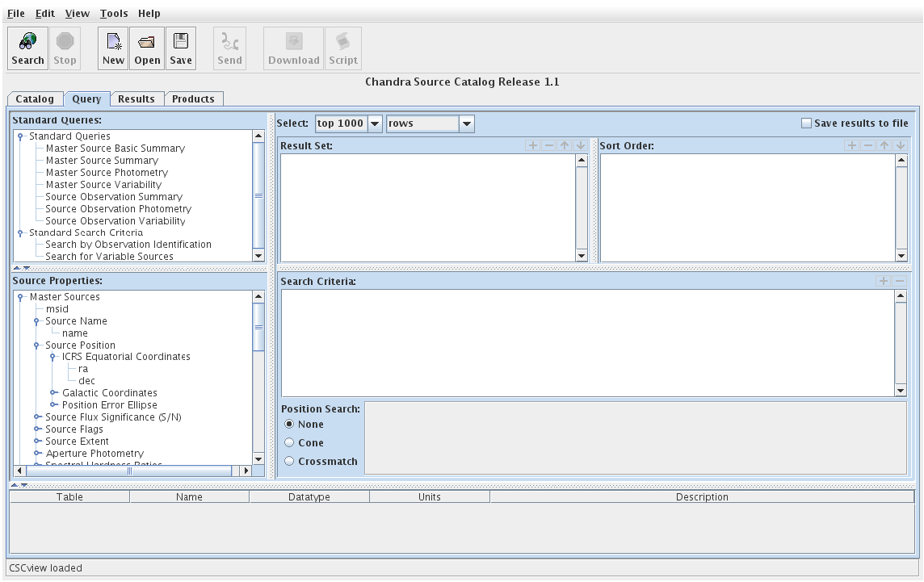Viewport: 924px width, 582px height.
Task: Open the top 1000 dropdown
Action: click(x=348, y=124)
